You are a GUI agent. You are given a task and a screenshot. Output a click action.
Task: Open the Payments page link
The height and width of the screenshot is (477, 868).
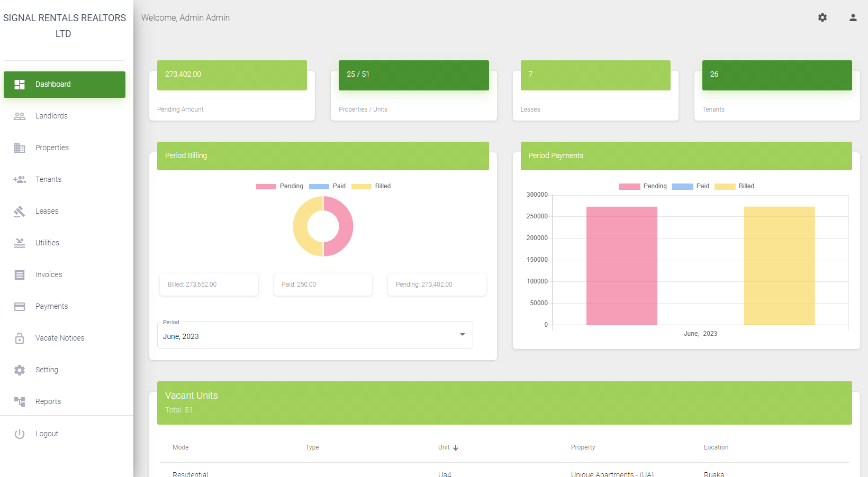[51, 306]
